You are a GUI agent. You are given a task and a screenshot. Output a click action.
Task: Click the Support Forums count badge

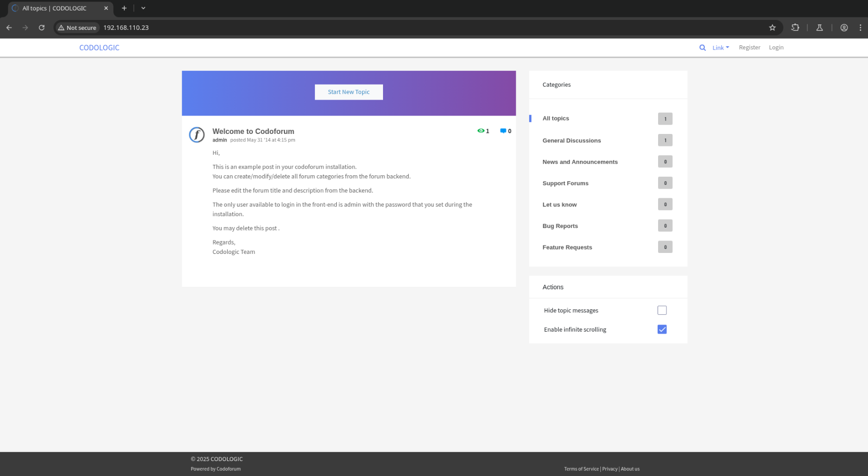(665, 183)
